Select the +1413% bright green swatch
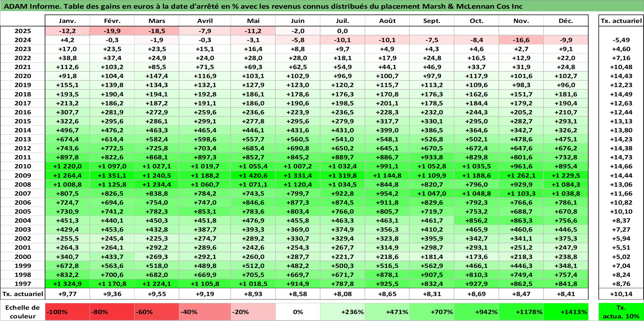 566,312
